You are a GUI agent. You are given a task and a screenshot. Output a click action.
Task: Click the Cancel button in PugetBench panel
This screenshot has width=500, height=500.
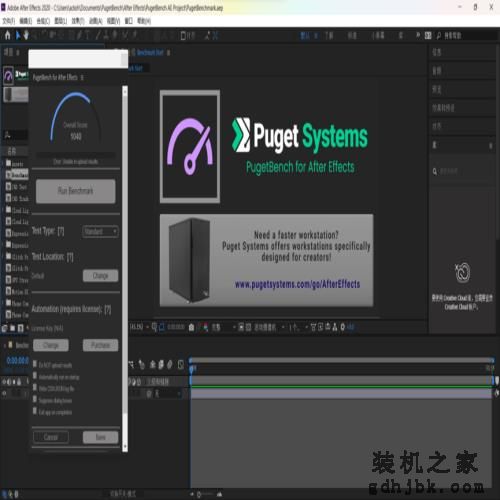(51, 437)
